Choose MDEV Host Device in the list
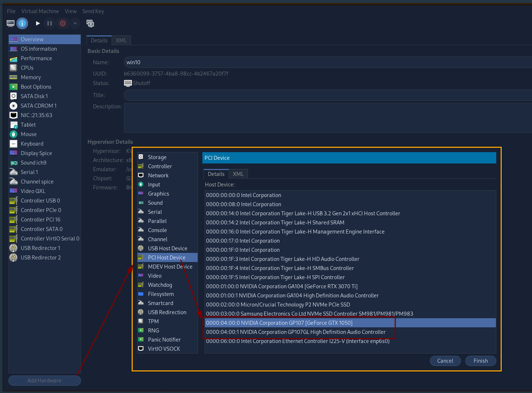The height and width of the screenshot is (393, 532). click(167, 267)
